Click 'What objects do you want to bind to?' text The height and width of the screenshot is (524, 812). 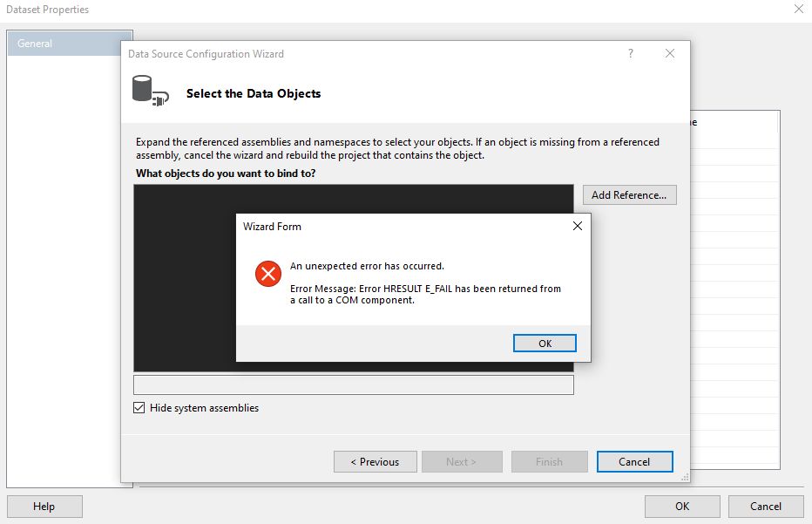tap(226, 174)
